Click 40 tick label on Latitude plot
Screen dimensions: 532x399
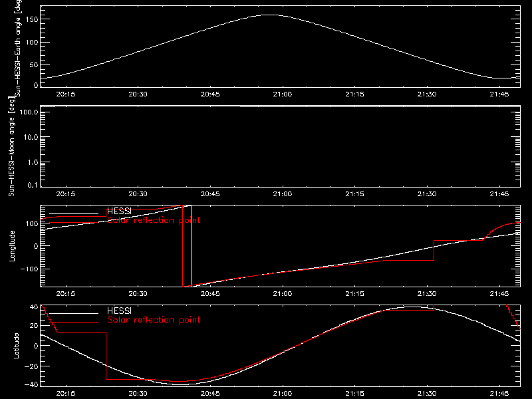tap(34, 307)
